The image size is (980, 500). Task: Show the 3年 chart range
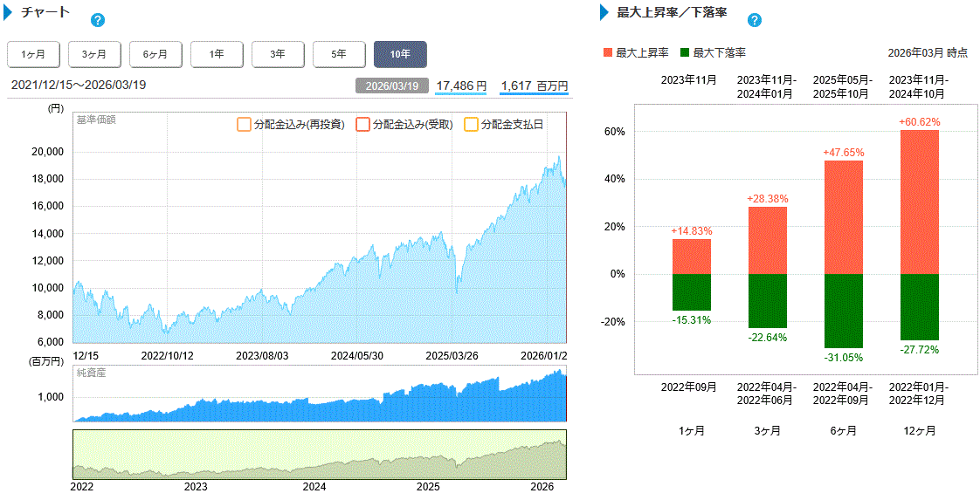click(x=278, y=54)
